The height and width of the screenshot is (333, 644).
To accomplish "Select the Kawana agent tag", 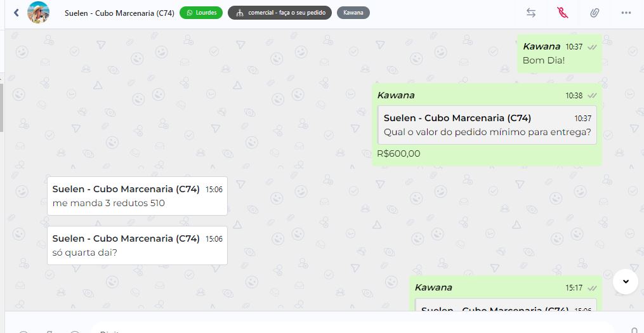I will pos(353,13).
